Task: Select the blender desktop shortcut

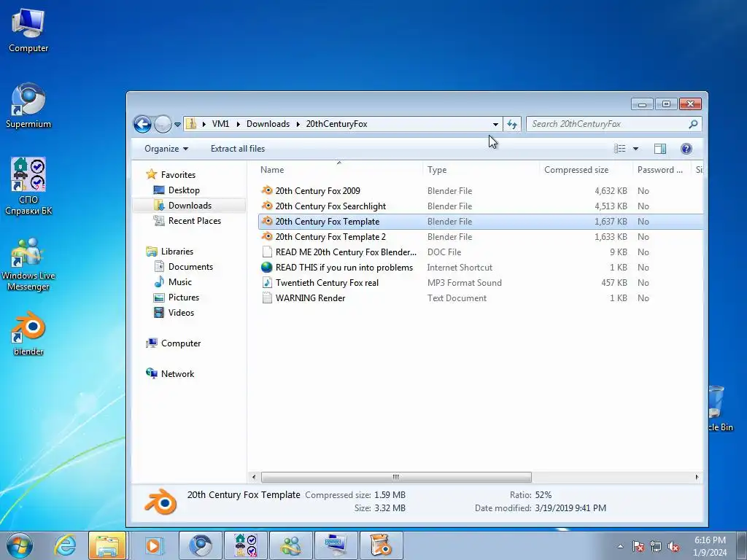Action: click(x=28, y=334)
